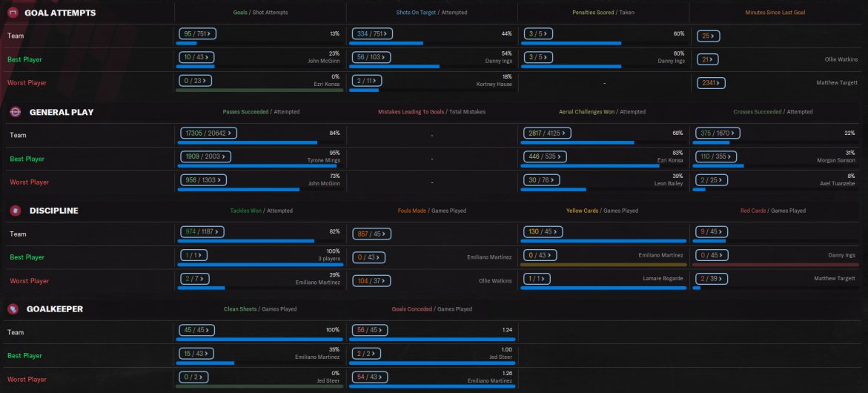The height and width of the screenshot is (393, 868).
Task: Click the Goals Conceded / Games Played header
Action: coord(432,309)
